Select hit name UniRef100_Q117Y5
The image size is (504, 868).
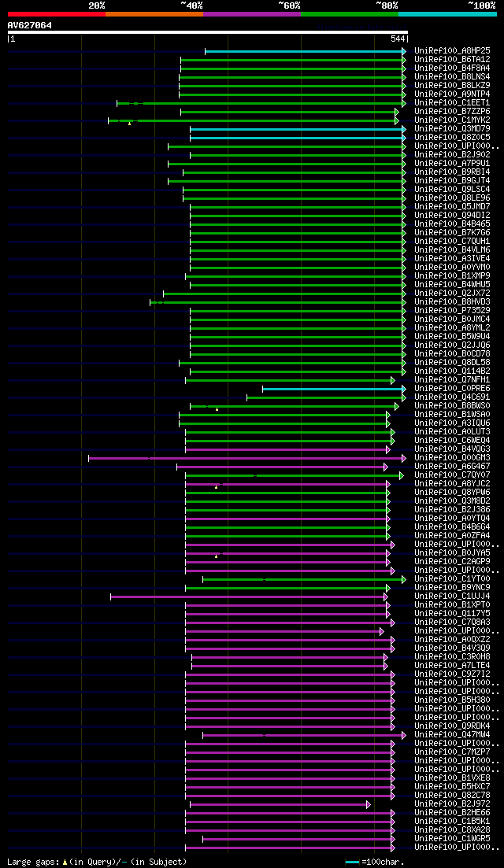(x=452, y=614)
